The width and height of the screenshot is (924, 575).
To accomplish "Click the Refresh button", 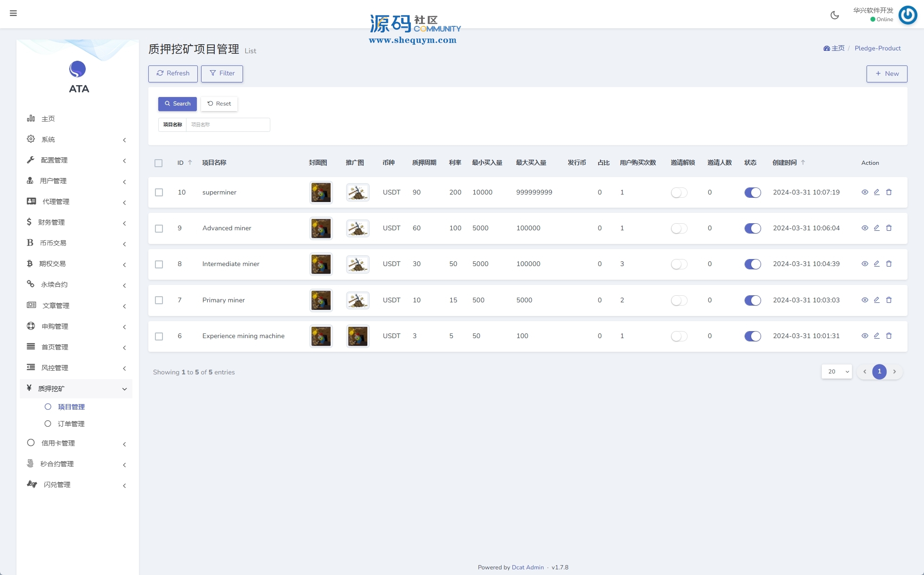I will [173, 73].
